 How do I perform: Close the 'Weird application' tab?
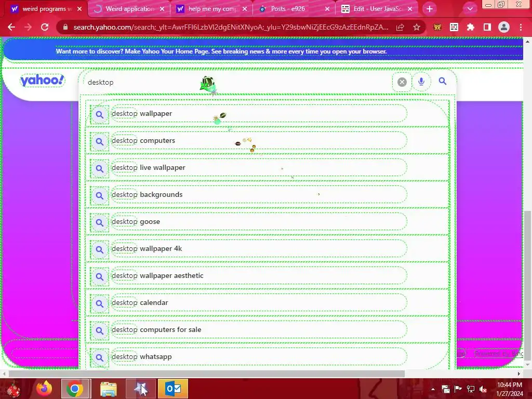[x=162, y=9]
